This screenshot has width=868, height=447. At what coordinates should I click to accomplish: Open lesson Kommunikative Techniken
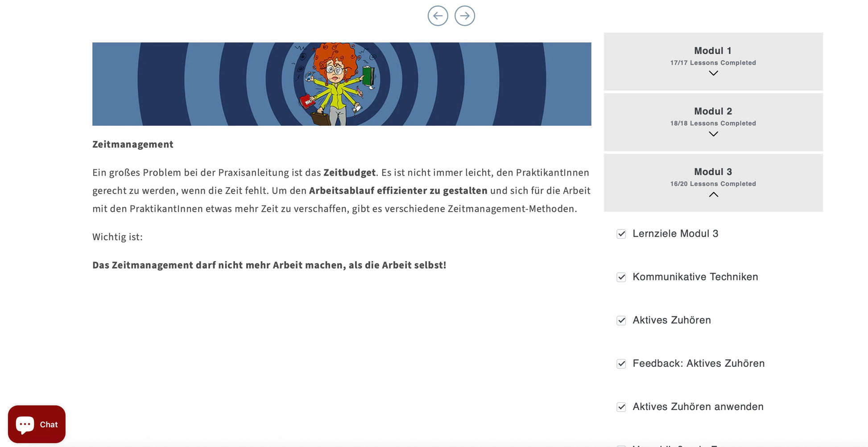point(695,277)
